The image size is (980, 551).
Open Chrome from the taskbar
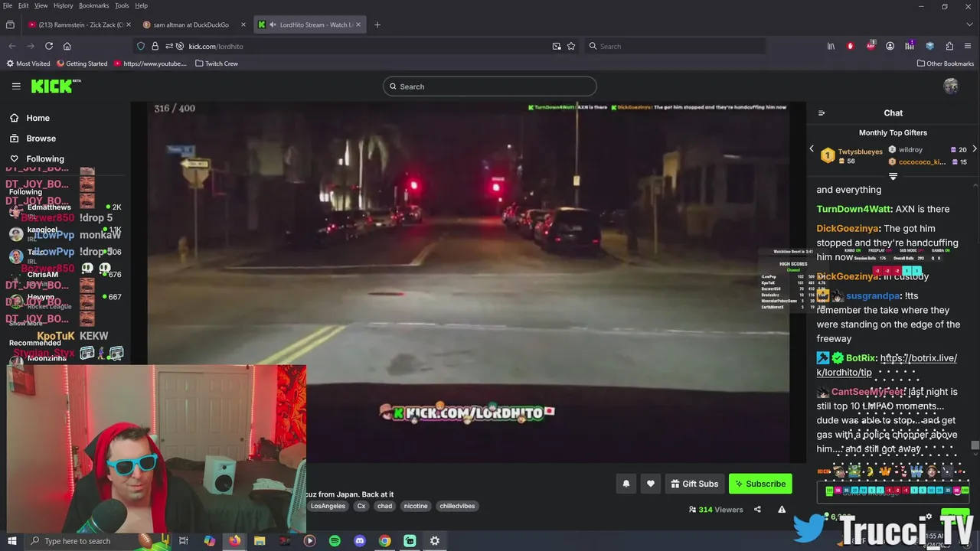385,541
